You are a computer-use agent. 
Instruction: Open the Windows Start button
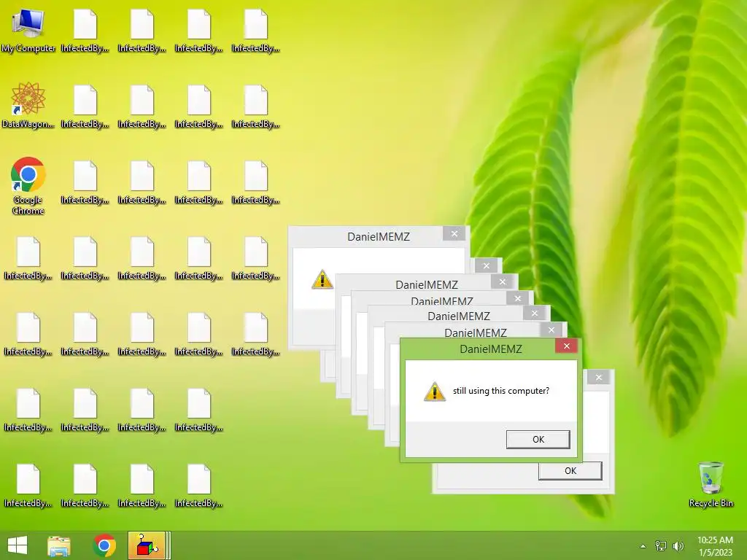18,545
